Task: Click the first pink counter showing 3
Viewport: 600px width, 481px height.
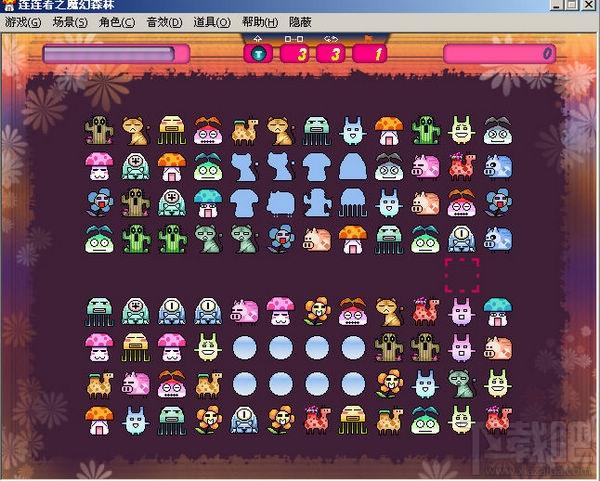Action: click(295, 54)
